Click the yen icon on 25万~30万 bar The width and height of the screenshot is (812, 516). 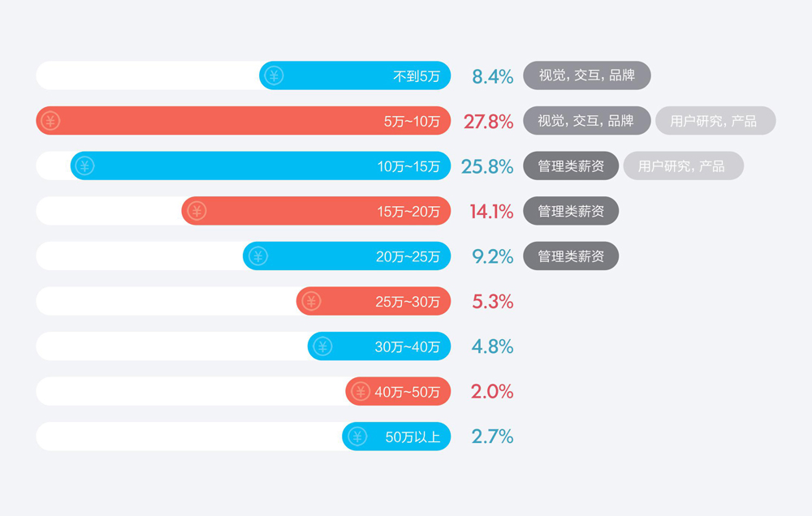[x=310, y=302]
